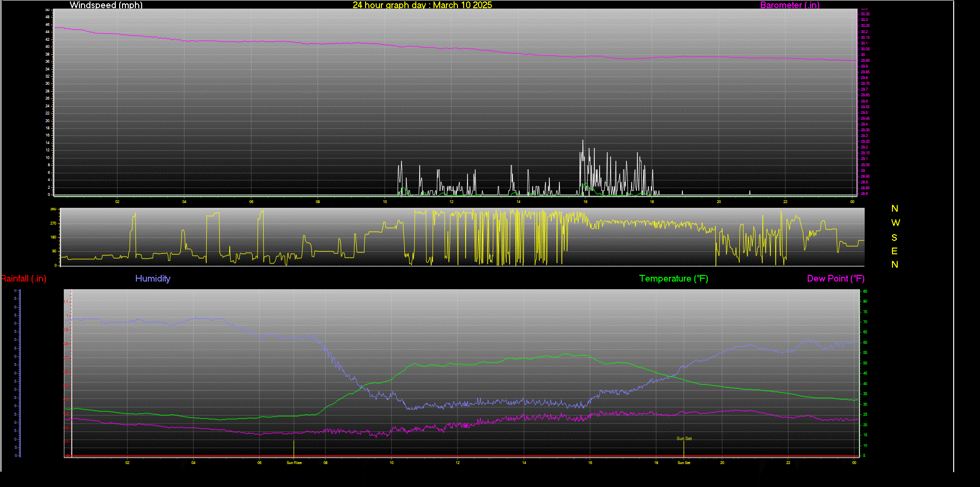This screenshot has height=487, width=980.
Task: Click the "90" wind direction axis value
Action: (x=54, y=251)
